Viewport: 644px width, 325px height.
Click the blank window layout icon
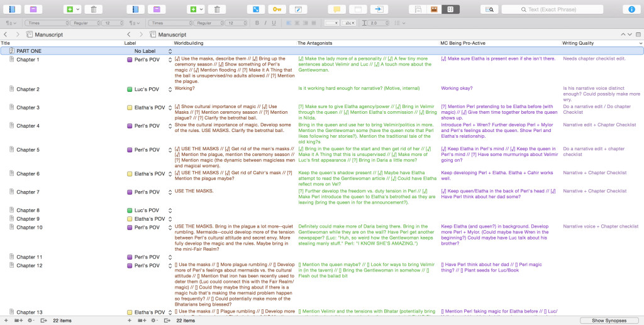pos(358,9)
